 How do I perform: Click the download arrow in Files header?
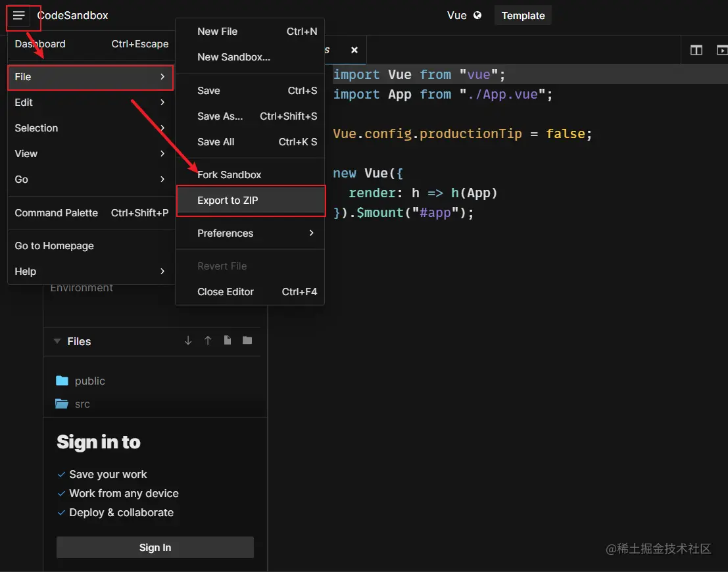[x=188, y=341]
